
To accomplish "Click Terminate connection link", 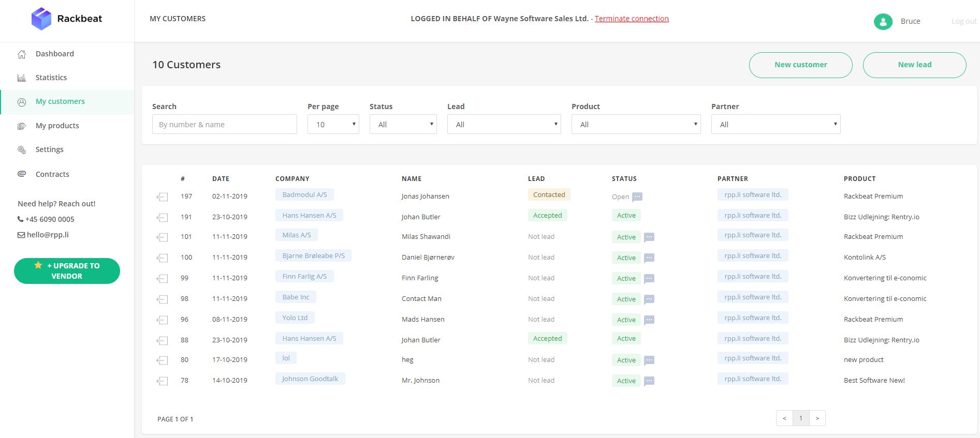I will point(632,19).
